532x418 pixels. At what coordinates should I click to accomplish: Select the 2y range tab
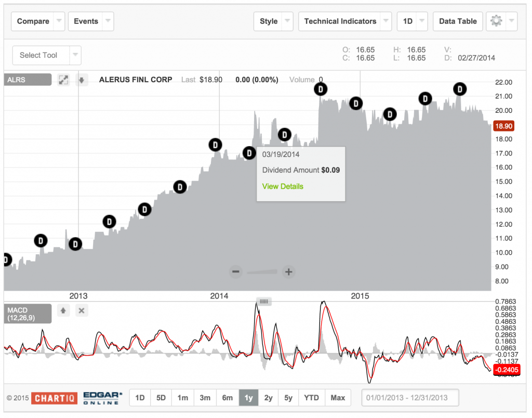269,398
